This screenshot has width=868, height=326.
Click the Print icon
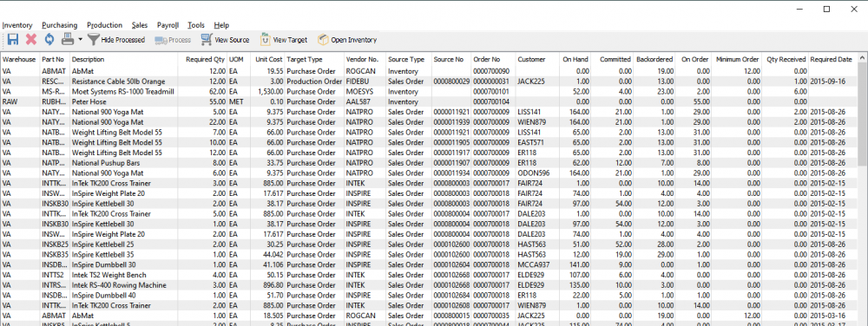tap(68, 39)
